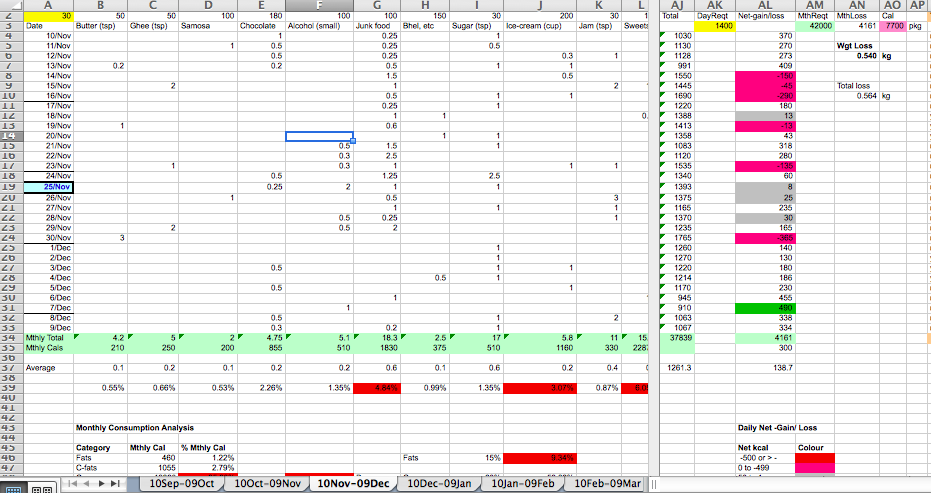The height and width of the screenshot is (493, 931).
Task: Jump to first sheet tab arrow
Action: point(71,484)
